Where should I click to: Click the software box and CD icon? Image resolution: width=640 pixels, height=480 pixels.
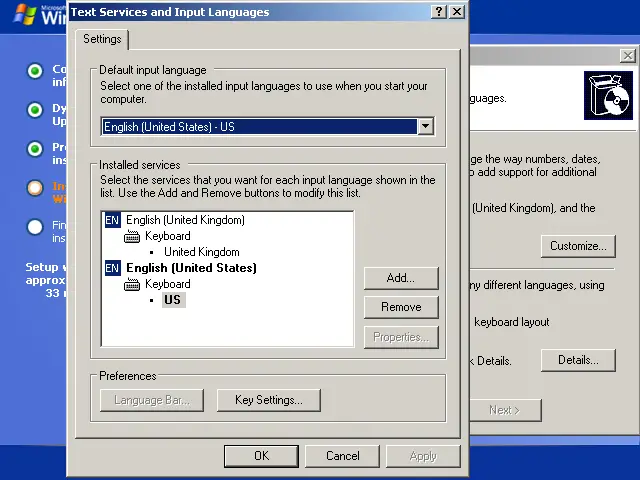tap(608, 96)
